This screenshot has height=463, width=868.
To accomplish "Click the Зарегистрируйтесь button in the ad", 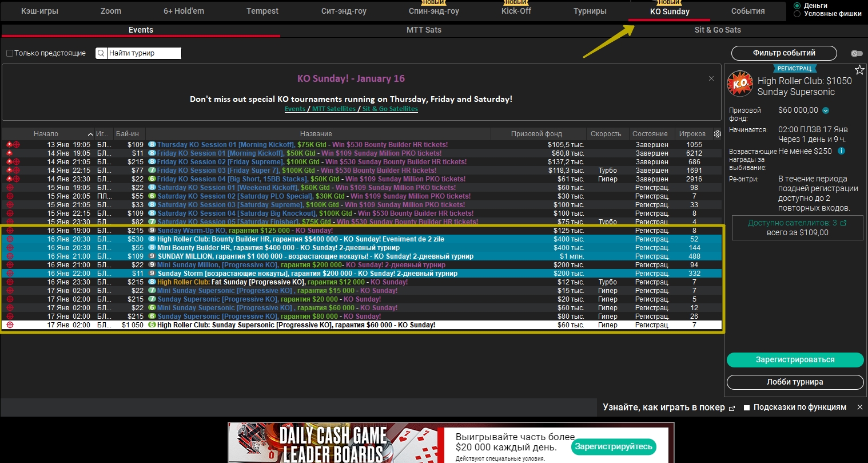I will click(614, 446).
